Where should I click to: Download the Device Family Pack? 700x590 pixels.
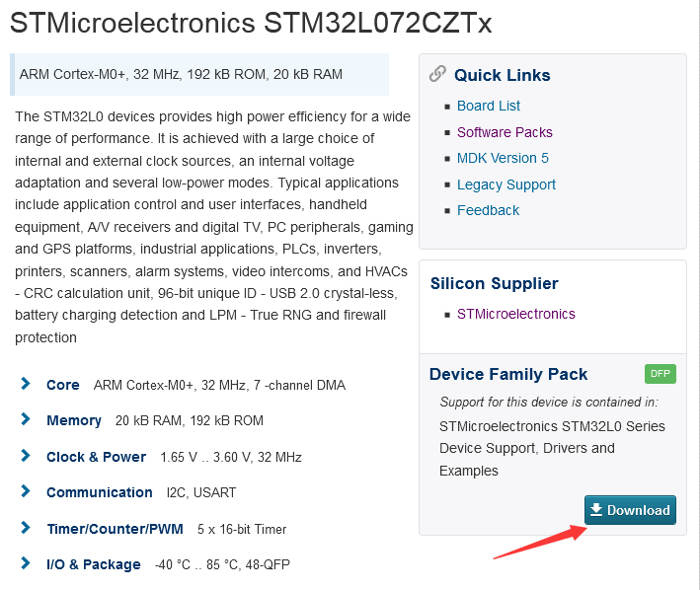[630, 510]
